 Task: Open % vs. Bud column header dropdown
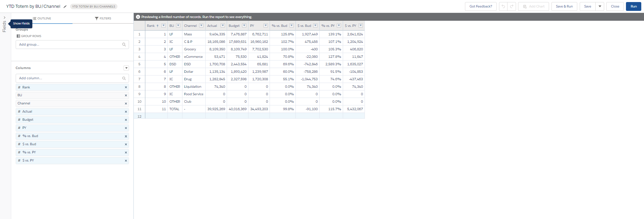291,26
